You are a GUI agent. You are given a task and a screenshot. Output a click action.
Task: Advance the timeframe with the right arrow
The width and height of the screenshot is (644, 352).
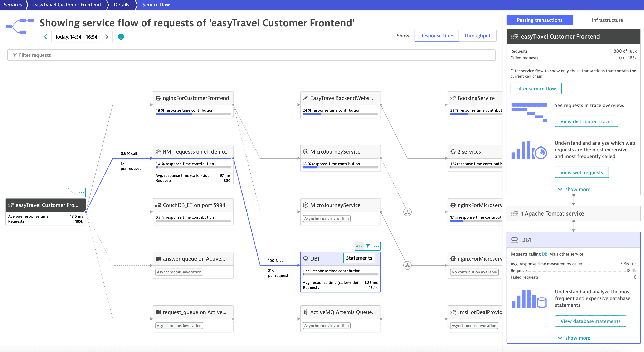click(107, 37)
